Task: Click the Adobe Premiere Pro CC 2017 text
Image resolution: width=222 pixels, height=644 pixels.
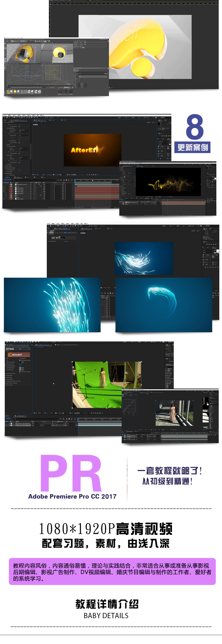Action: click(73, 496)
